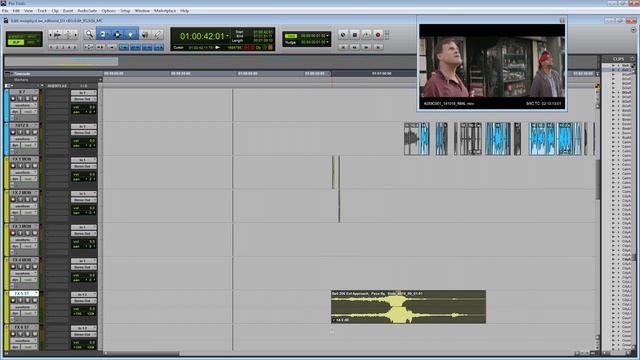Click horizontal zoom in arrow
This screenshot has height=360, width=640.
pos(76,35)
